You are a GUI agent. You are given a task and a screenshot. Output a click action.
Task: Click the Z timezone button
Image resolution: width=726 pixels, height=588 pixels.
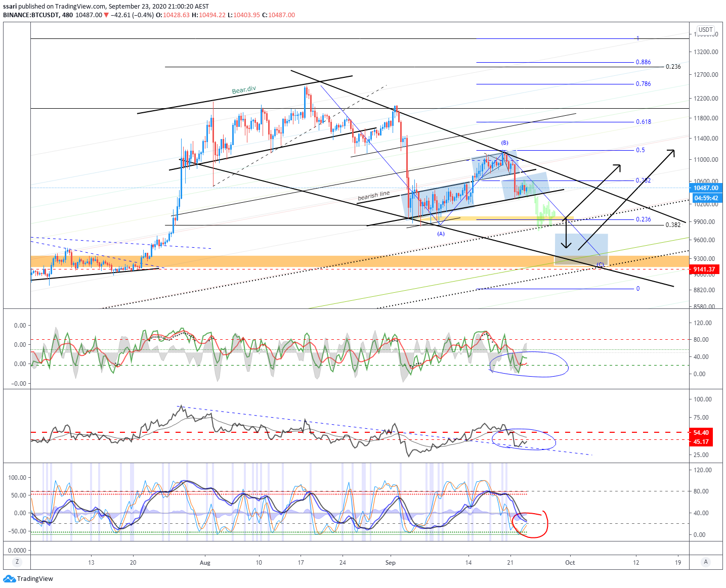(17, 562)
